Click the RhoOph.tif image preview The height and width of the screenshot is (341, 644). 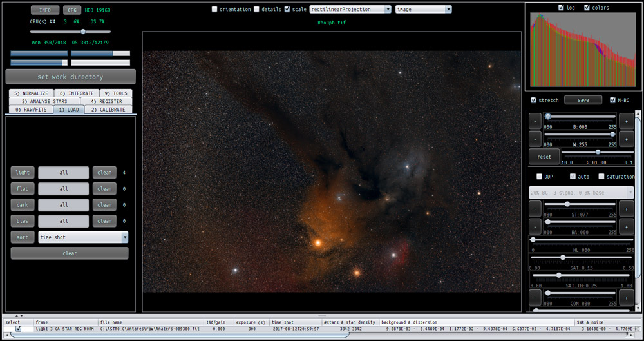(x=332, y=171)
